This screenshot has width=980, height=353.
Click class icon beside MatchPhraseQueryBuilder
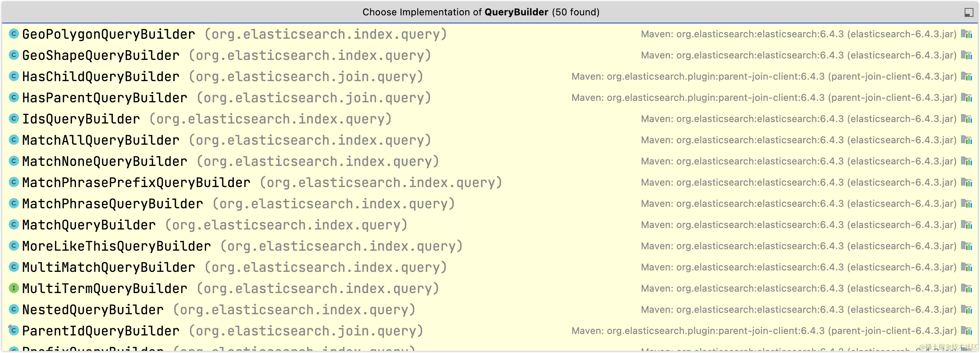(14, 204)
